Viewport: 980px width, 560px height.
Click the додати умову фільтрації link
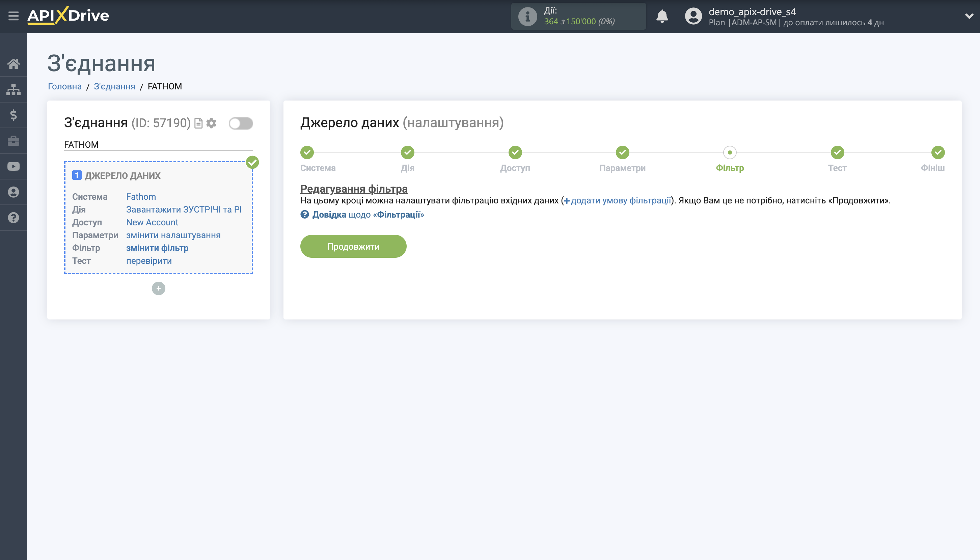[x=620, y=200]
